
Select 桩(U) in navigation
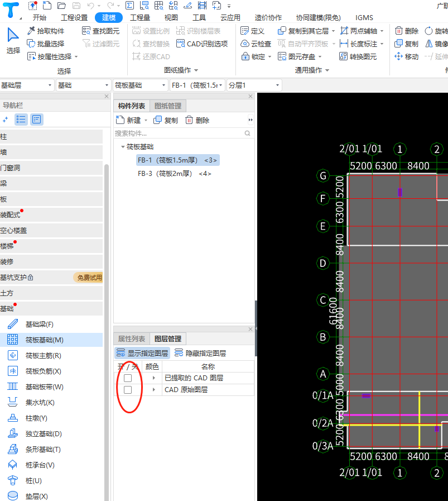(x=51, y=481)
